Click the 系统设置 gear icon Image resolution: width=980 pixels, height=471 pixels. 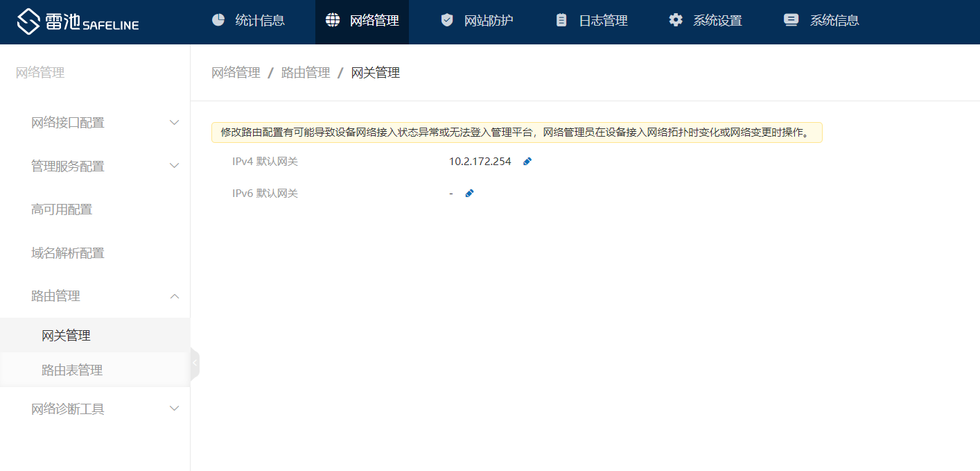click(676, 20)
